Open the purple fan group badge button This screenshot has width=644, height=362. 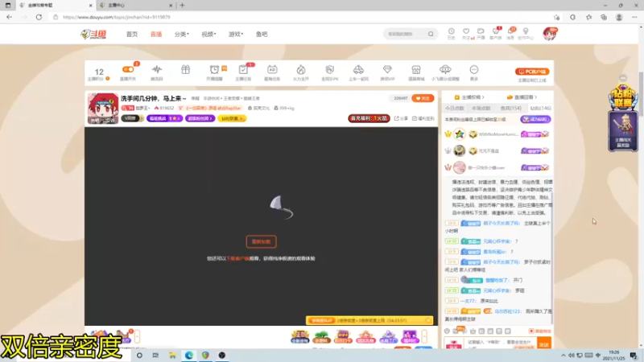point(200,118)
